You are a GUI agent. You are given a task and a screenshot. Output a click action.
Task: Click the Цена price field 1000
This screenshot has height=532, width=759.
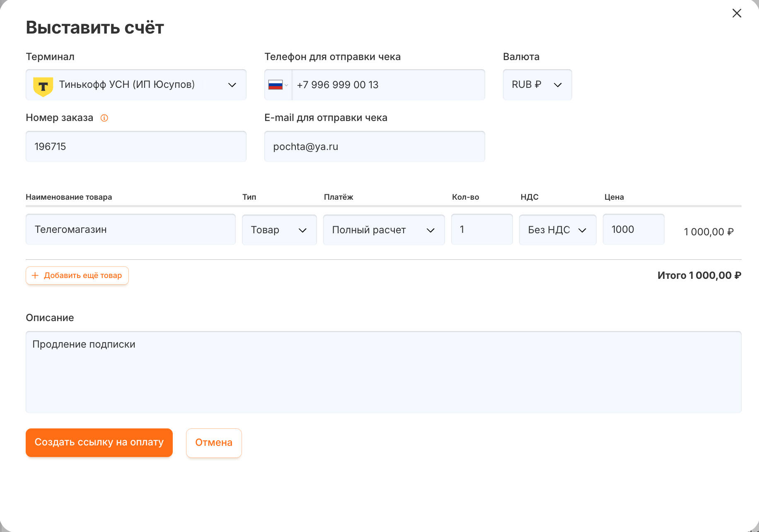pos(633,229)
